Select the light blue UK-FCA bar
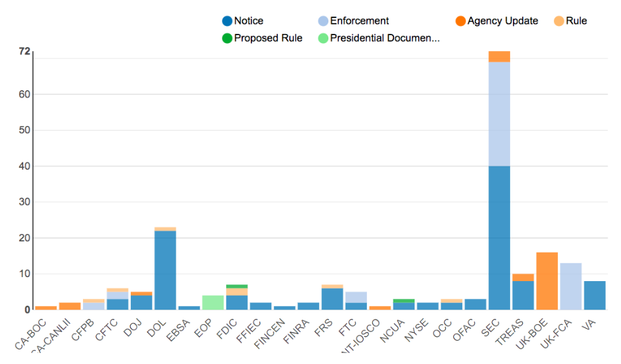The width and height of the screenshot is (621, 364). tap(571, 286)
